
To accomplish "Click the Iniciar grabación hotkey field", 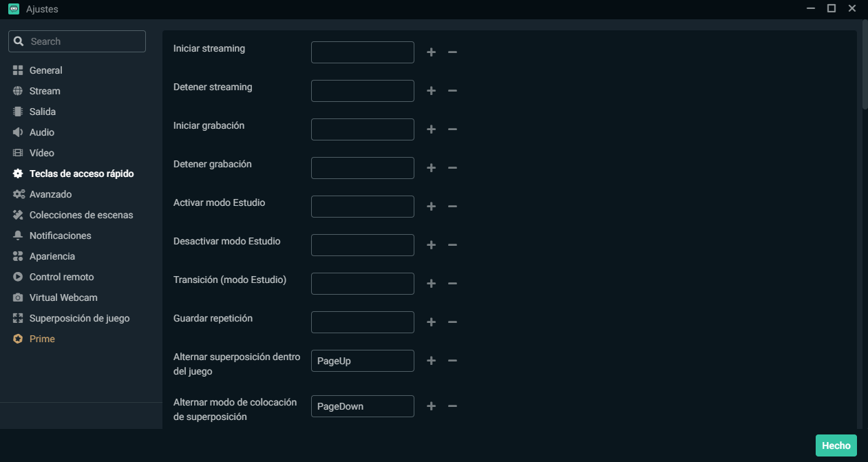I will tap(362, 129).
